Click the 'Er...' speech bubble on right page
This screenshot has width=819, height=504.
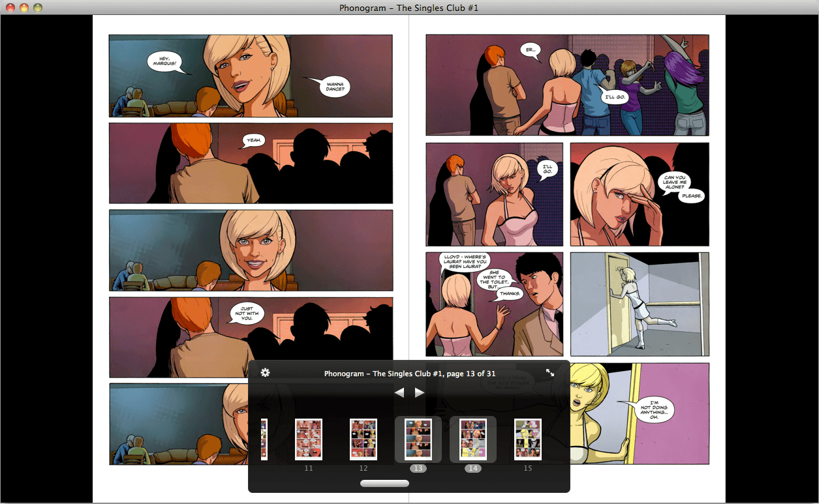531,51
